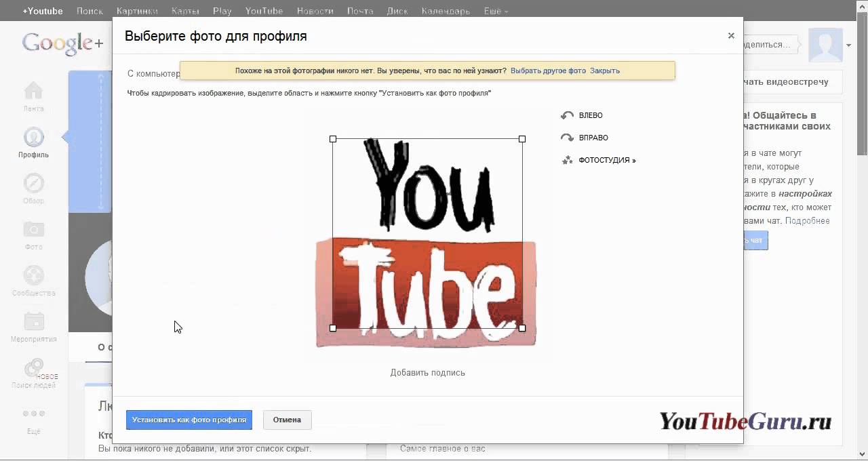Screen dimensions: 868x461
Task: Open the ФОТОСТУДИЯ photo editor
Action: [599, 161]
